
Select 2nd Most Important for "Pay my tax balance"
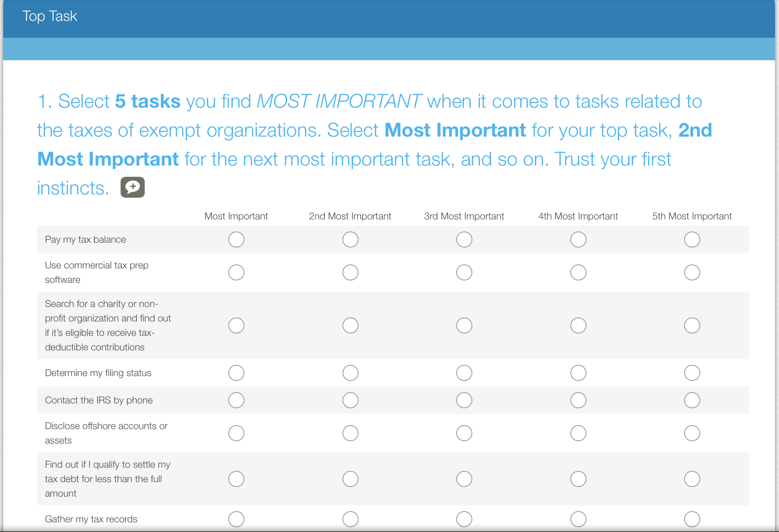(x=350, y=239)
